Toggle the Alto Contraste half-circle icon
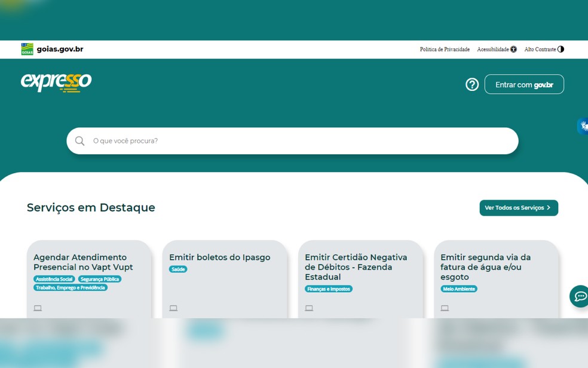The height and width of the screenshot is (368, 588). [x=561, y=50]
